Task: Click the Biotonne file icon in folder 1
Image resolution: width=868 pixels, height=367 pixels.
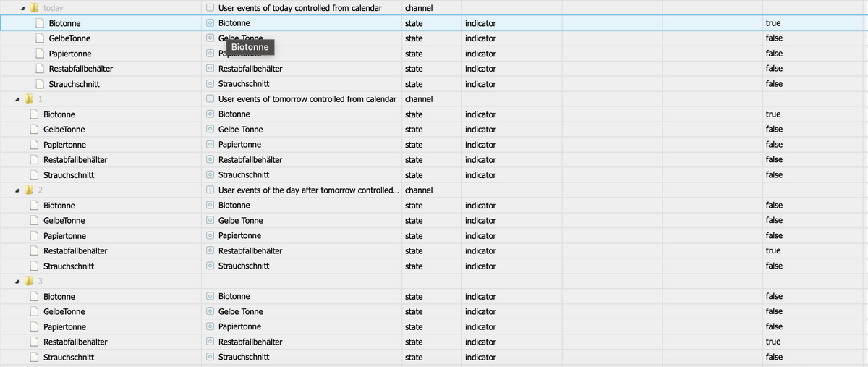Action: click(34, 114)
